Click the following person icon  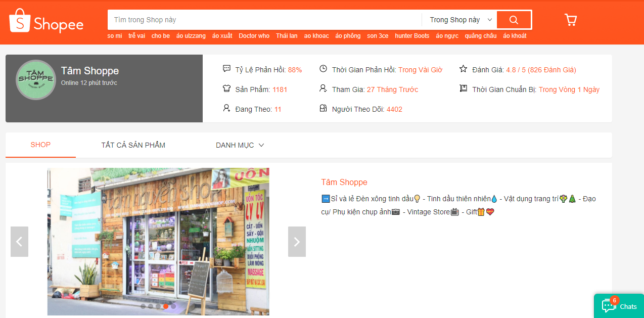(x=226, y=108)
